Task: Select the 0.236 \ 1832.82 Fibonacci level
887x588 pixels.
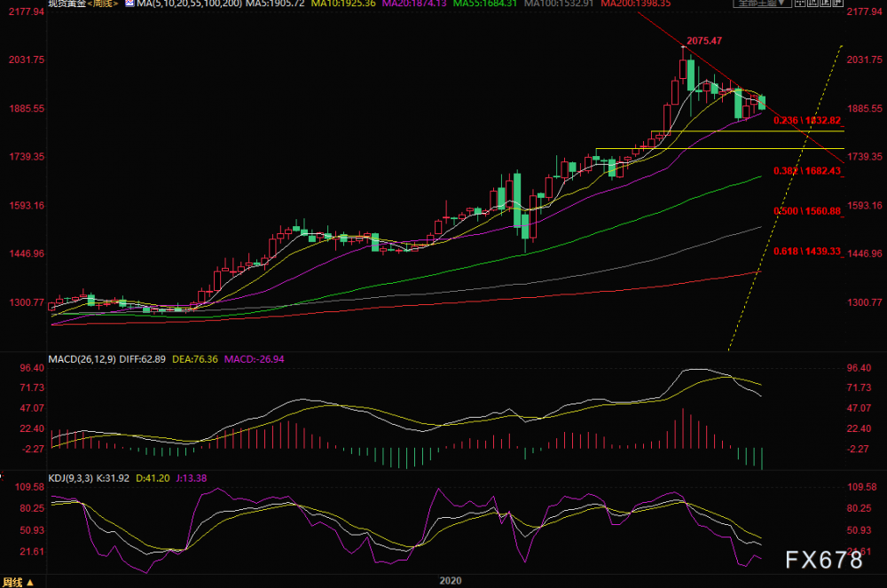Action: tap(807, 121)
